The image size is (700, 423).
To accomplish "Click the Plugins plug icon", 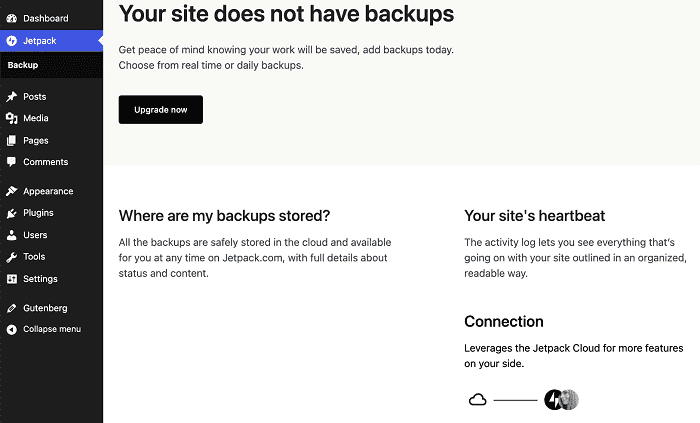I will [12, 213].
